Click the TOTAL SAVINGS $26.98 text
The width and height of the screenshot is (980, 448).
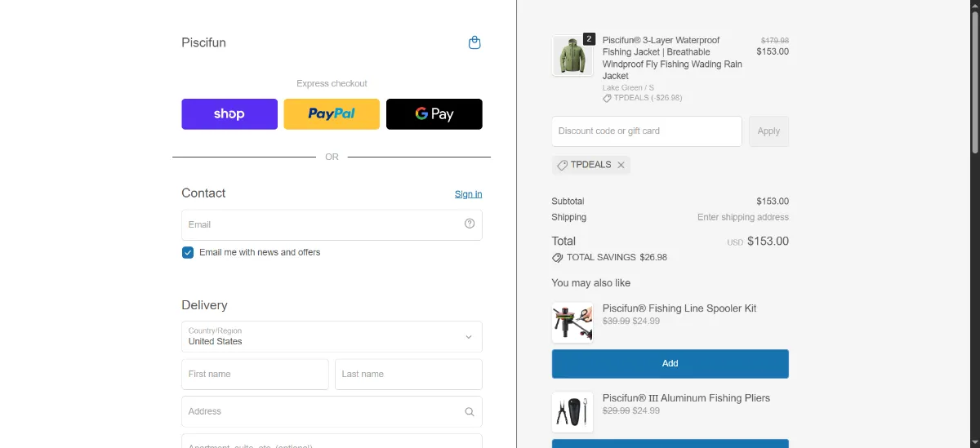617,257
